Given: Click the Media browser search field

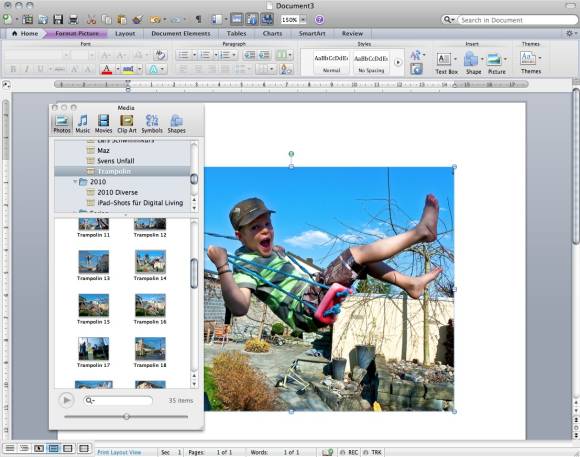Looking at the screenshot, I should (x=118, y=400).
